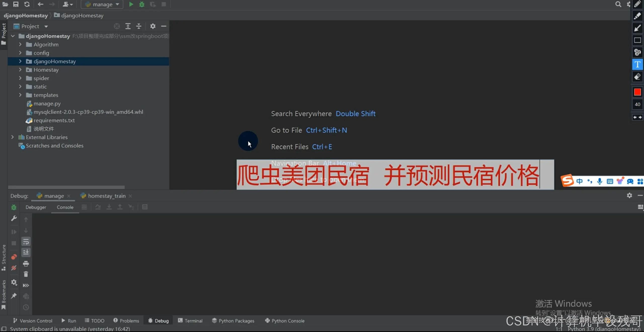The width and height of the screenshot is (644, 332).
Task: Open debugger settings with the wrench icon
Action: click(x=14, y=219)
